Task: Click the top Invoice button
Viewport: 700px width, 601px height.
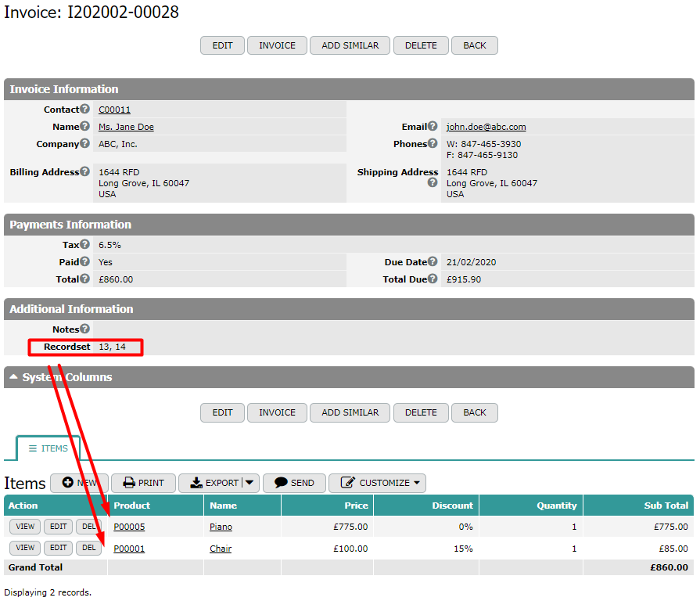Action: pyautogui.click(x=277, y=45)
